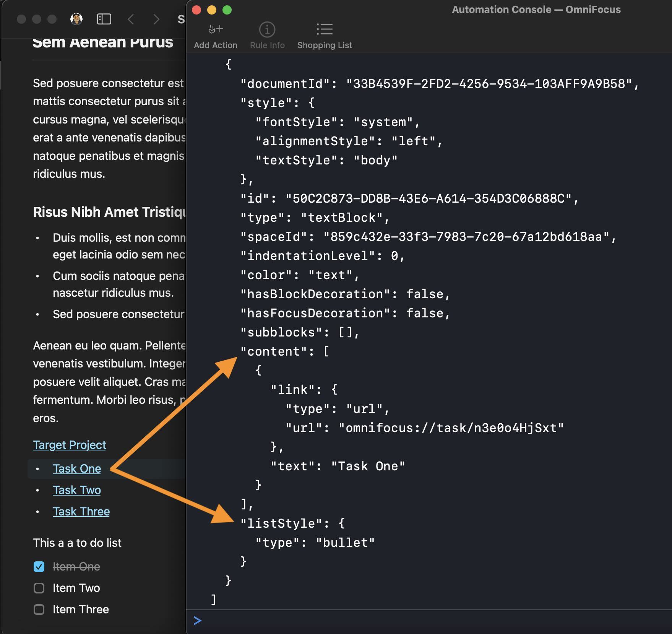The image size is (672, 634).
Task: Click the "This a a to do list" text
Action: point(77,543)
